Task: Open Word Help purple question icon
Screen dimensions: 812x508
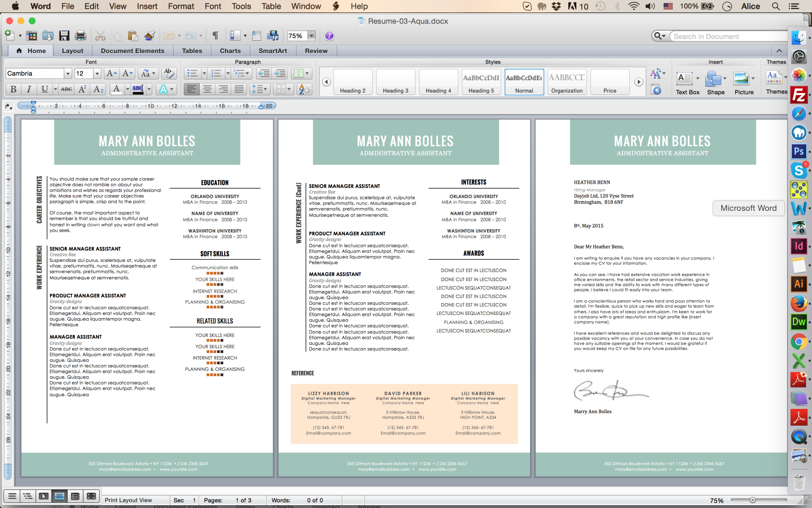Action: (329, 36)
